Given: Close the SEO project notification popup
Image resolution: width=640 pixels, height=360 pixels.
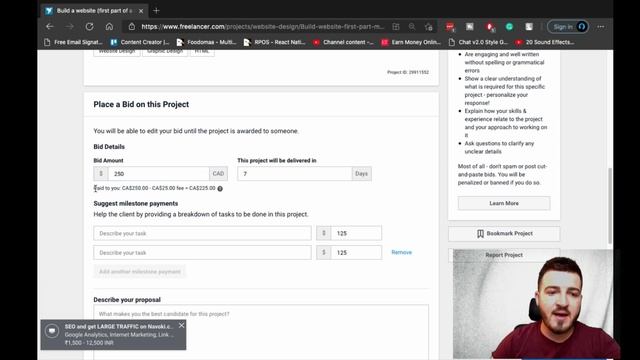Looking at the screenshot, I should point(182,325).
